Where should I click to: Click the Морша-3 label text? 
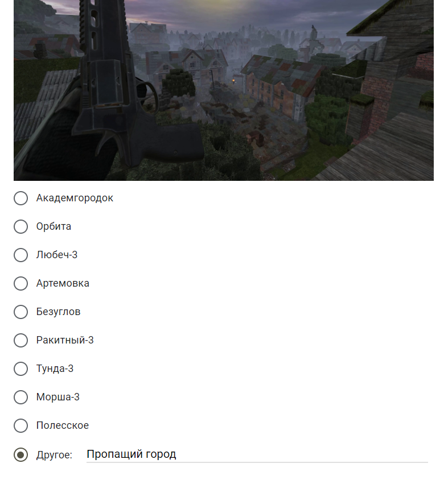58,397
